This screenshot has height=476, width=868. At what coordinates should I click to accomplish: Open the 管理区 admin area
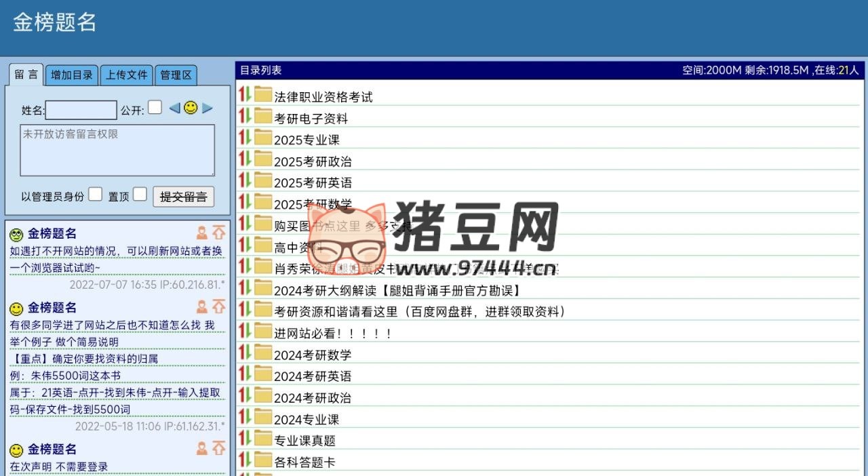176,75
